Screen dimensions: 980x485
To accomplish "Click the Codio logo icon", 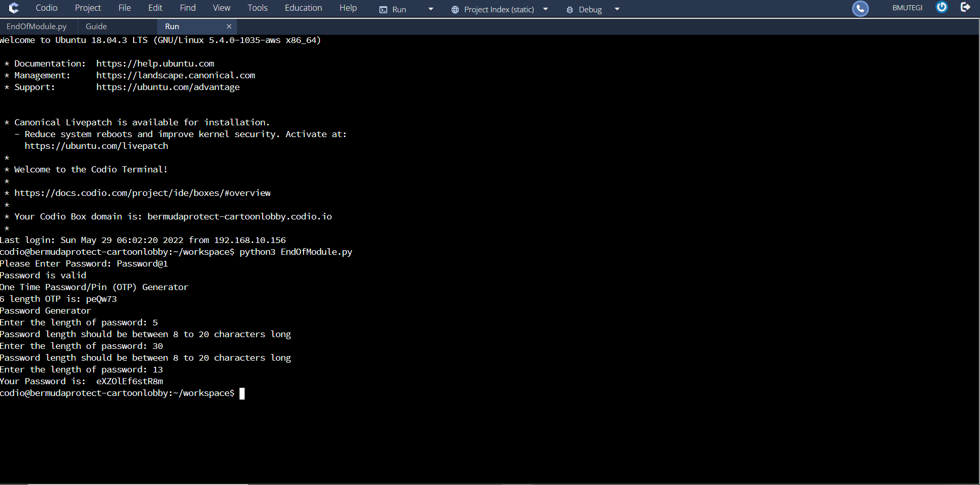I will [x=14, y=8].
